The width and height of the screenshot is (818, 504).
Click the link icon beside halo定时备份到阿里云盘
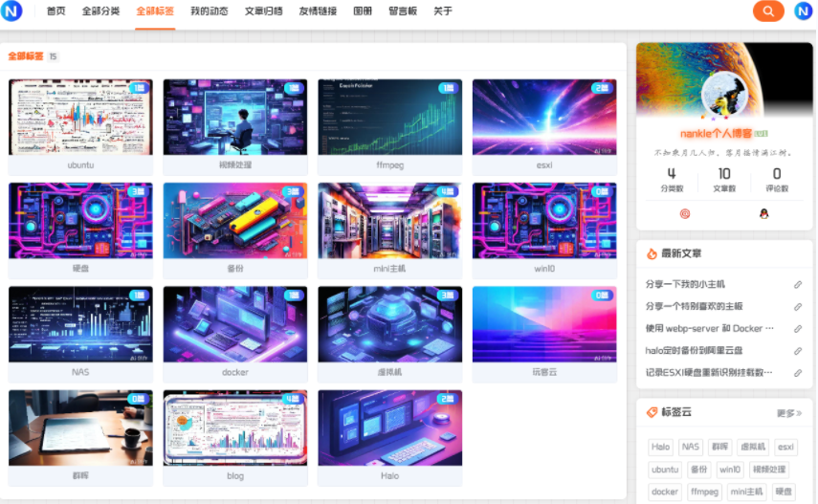coord(797,351)
